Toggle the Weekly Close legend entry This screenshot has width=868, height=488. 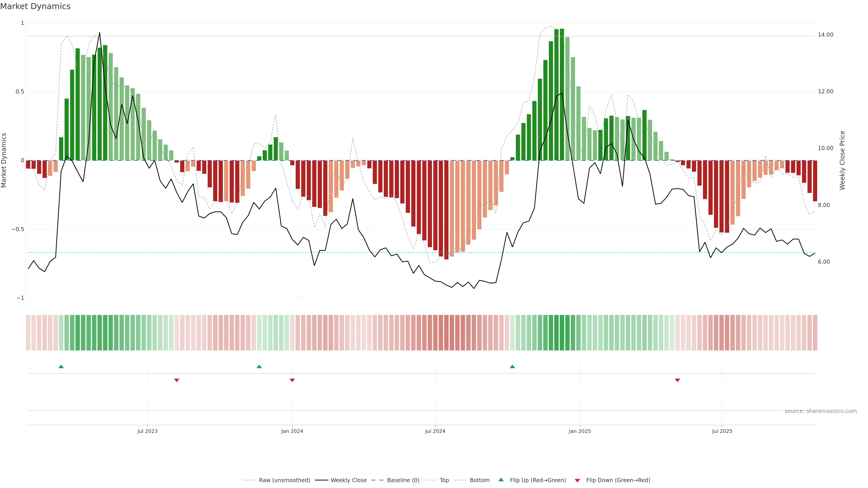348,480
